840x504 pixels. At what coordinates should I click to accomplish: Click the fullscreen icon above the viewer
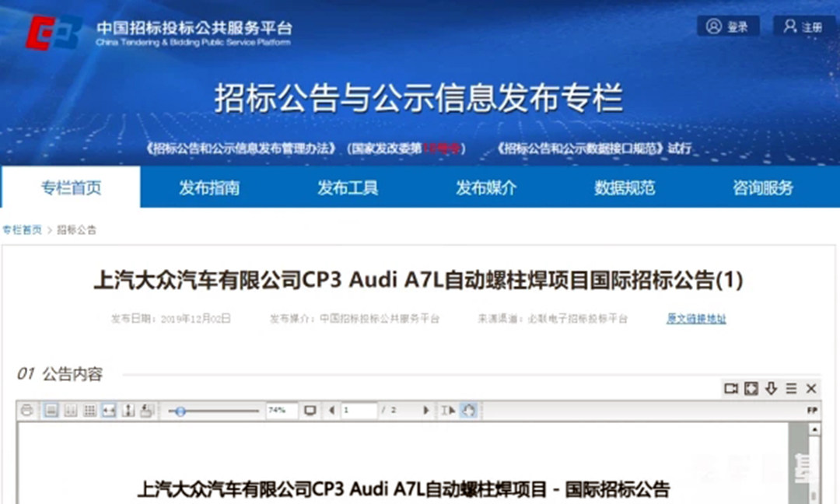751,388
